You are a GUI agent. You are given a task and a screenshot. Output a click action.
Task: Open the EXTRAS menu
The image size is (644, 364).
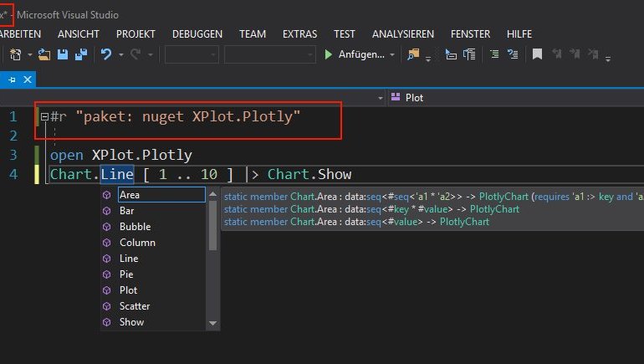coord(299,33)
